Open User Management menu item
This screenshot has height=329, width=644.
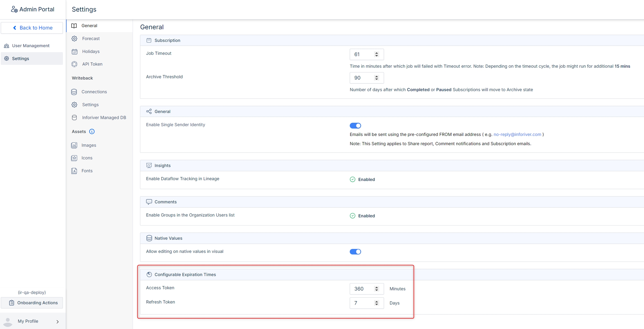(31, 46)
